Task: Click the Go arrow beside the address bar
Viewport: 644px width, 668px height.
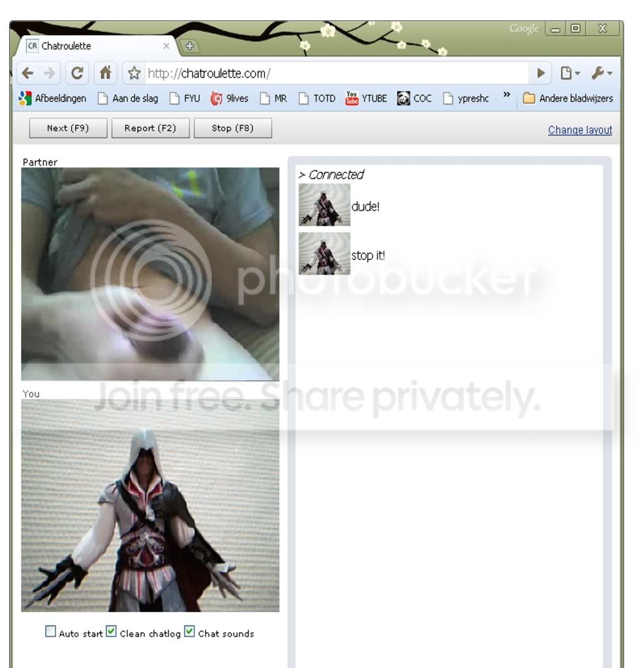Action: (541, 73)
